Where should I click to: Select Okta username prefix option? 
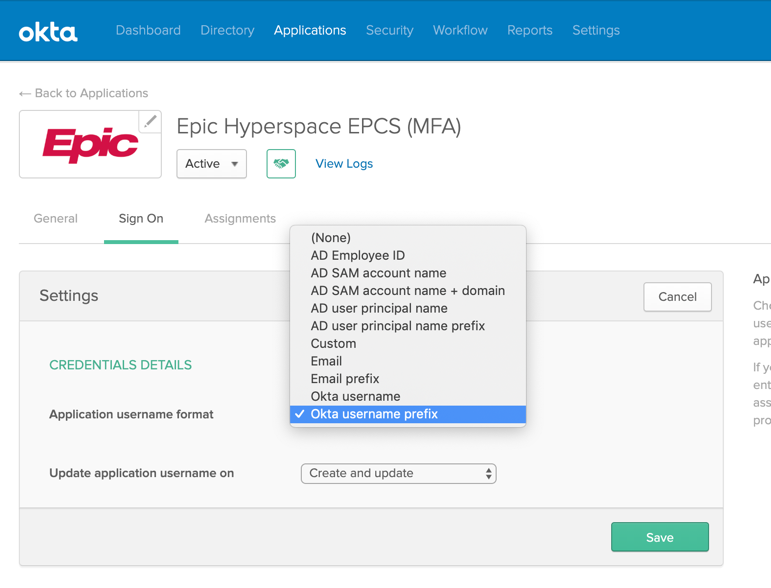tap(374, 414)
